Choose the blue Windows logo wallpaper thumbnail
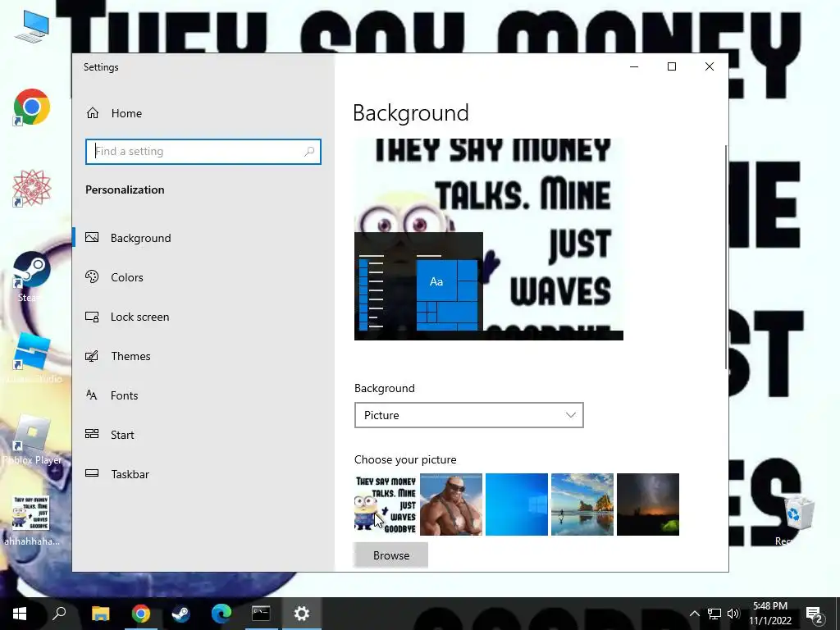Image resolution: width=840 pixels, height=630 pixels. pos(517,504)
